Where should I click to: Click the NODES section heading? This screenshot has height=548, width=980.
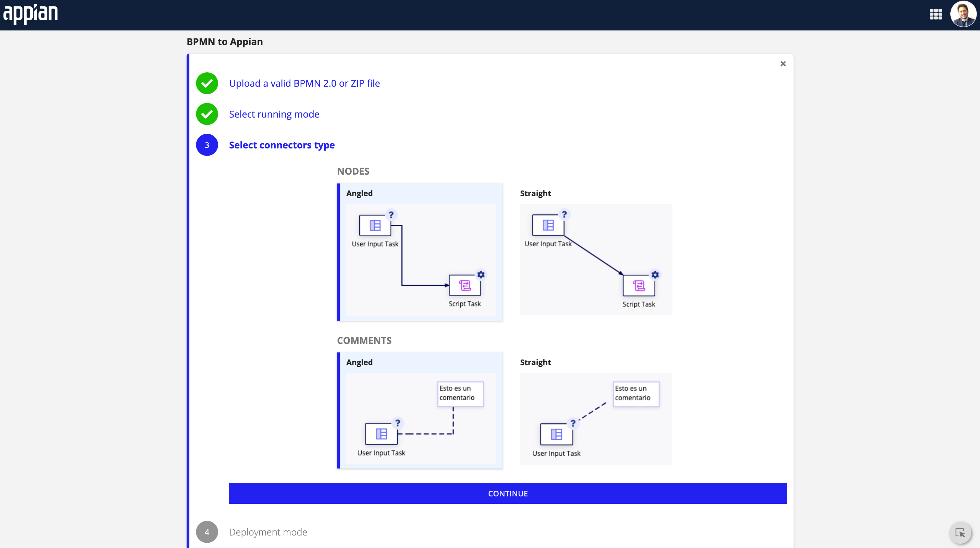pyautogui.click(x=353, y=171)
